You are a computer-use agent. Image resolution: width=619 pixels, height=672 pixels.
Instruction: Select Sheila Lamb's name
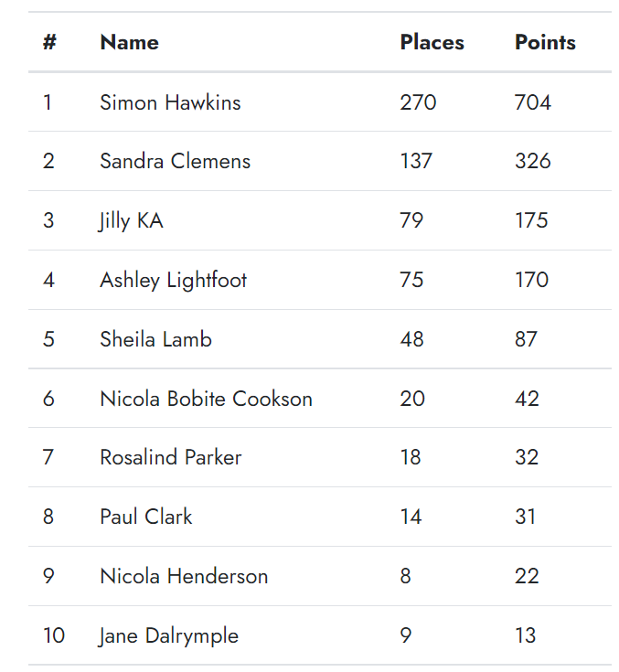click(x=155, y=339)
